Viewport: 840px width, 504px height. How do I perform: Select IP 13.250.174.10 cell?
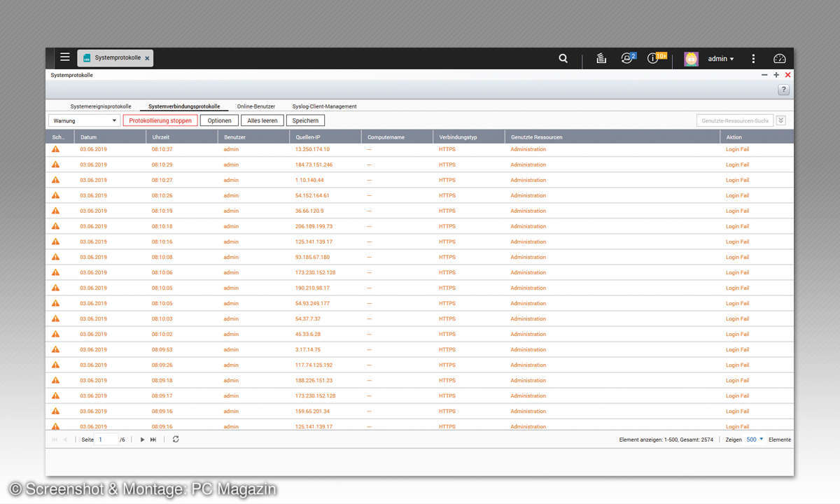[312, 149]
